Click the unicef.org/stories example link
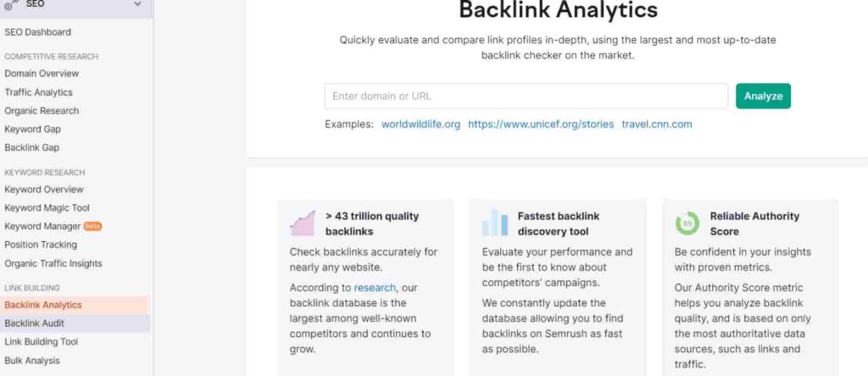868x376 pixels. point(541,124)
